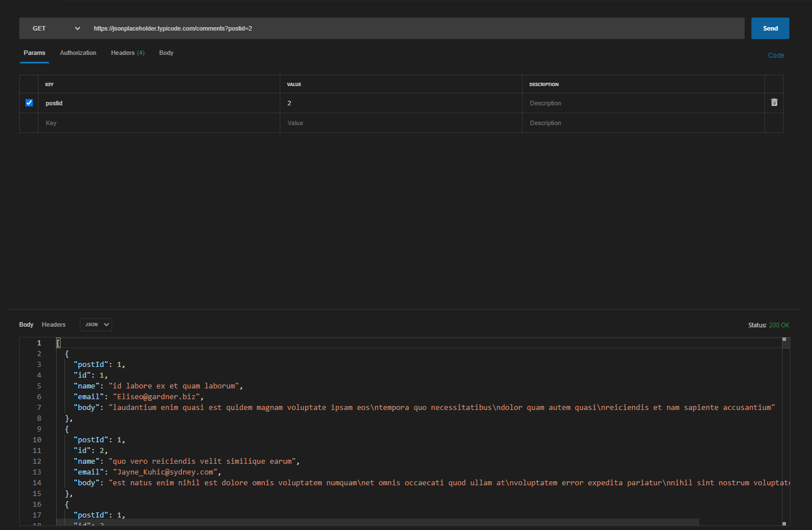This screenshot has width=812, height=530.
Task: Click the "Jayne_Kuhic@sydney.com" email value
Action: 165,472
